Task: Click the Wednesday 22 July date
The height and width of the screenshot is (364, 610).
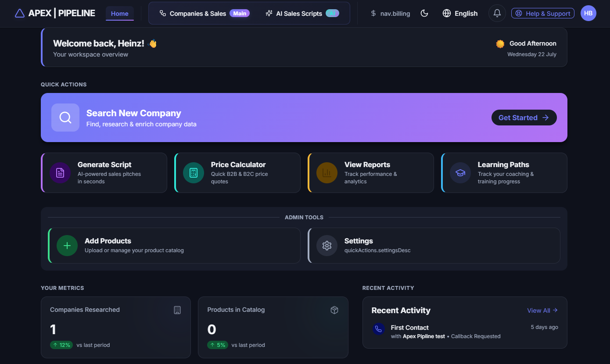Action: 532,54
